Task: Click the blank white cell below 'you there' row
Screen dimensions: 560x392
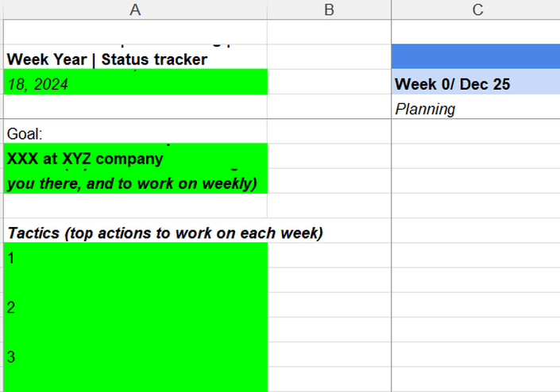Action: (x=135, y=206)
